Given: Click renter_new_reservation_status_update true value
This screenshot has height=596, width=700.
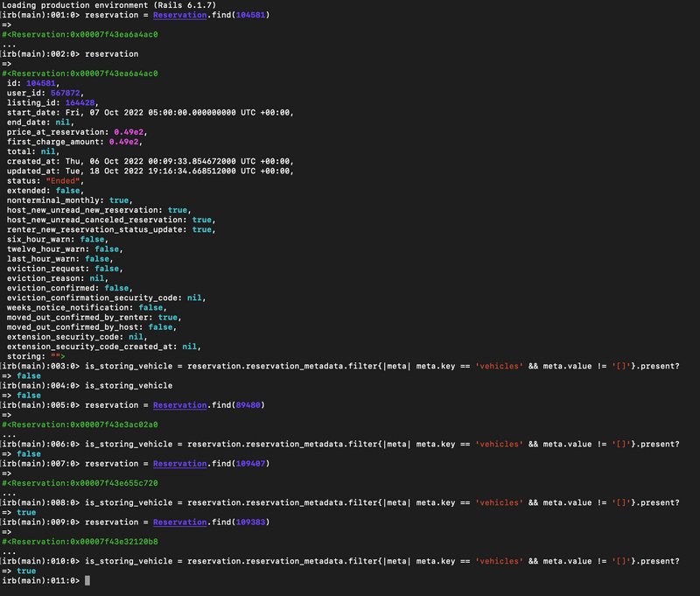Looking at the screenshot, I should pyautogui.click(x=202, y=229).
